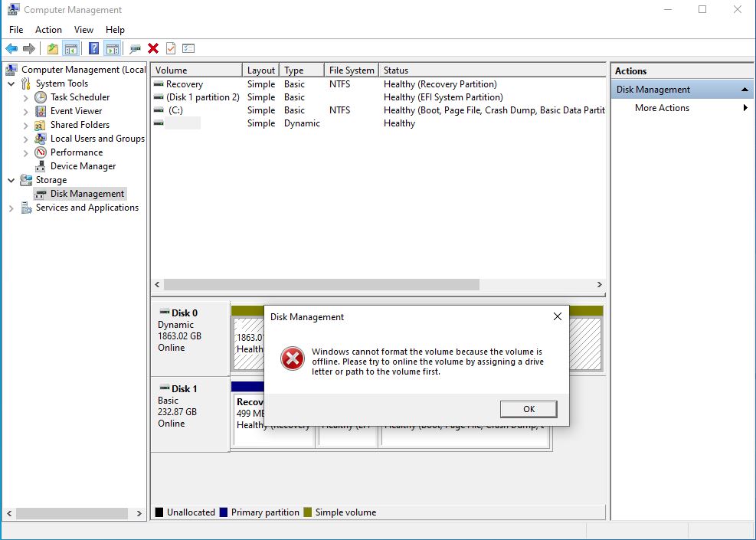Click the "232.87 GB" Disk 1 size text
756x540 pixels.
[177, 412]
